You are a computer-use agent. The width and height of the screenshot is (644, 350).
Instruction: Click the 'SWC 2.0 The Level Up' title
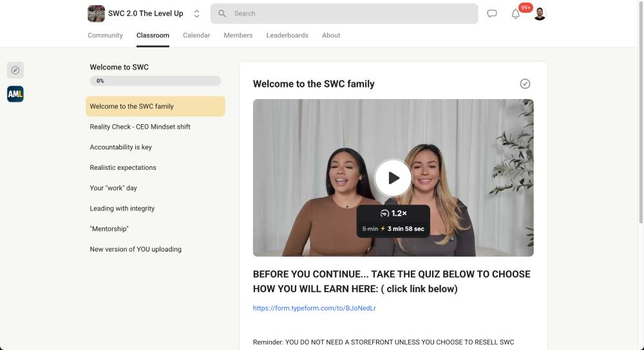coord(146,14)
